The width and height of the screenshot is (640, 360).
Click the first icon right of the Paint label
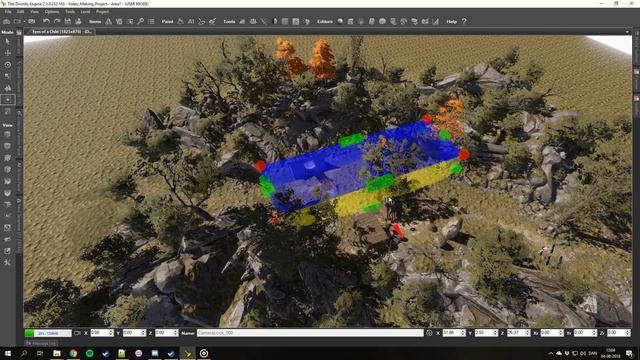[180, 21]
